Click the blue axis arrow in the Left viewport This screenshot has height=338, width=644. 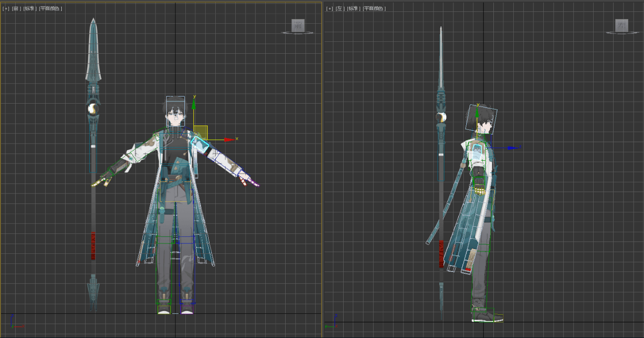(512, 148)
